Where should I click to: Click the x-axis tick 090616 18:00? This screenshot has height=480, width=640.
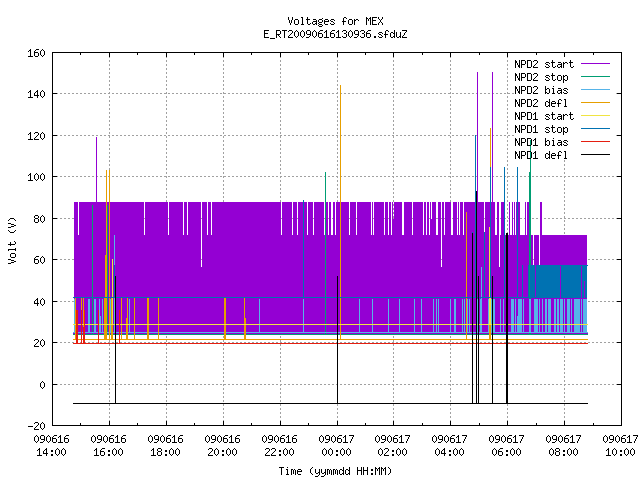coord(165,446)
